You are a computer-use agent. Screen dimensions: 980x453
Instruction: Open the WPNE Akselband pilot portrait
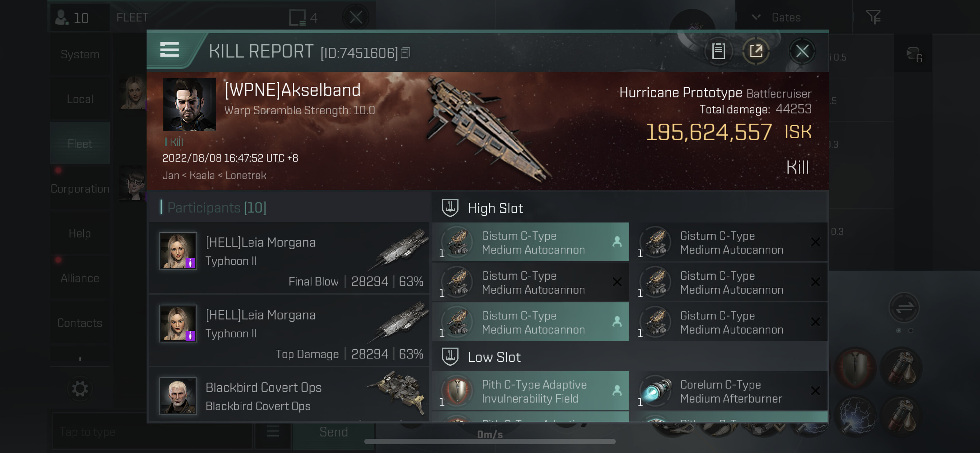click(x=189, y=105)
